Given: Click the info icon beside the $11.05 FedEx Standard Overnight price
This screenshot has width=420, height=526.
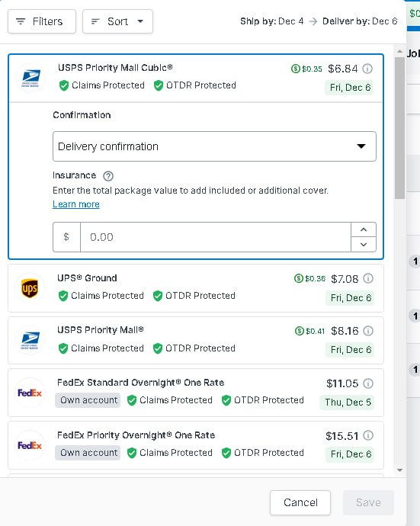Looking at the screenshot, I should 368,383.
